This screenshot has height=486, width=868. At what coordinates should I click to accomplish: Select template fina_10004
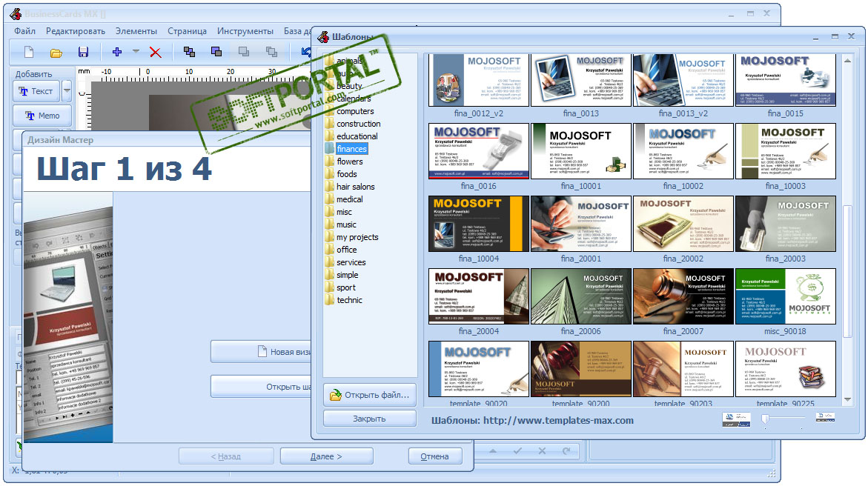click(x=479, y=224)
